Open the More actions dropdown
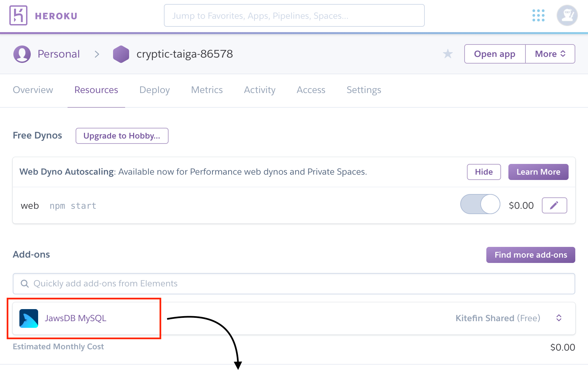The image size is (588, 372). [550, 54]
